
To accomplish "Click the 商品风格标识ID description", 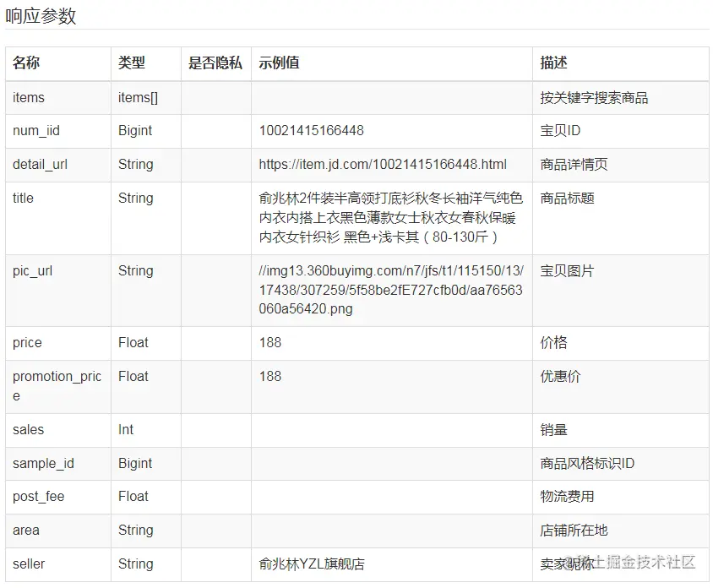I will coord(587,464).
